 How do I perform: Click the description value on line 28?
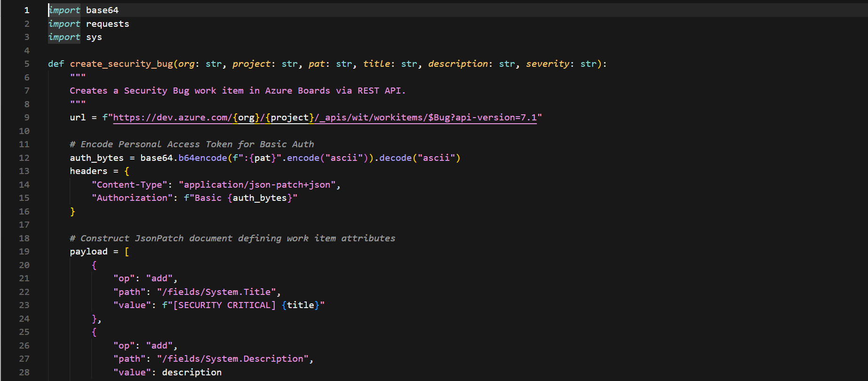tap(192, 373)
